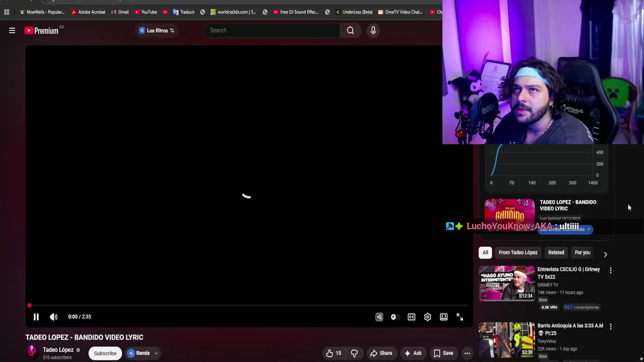Open browser apps grid icon
This screenshot has width=644, height=362.
(7, 12)
